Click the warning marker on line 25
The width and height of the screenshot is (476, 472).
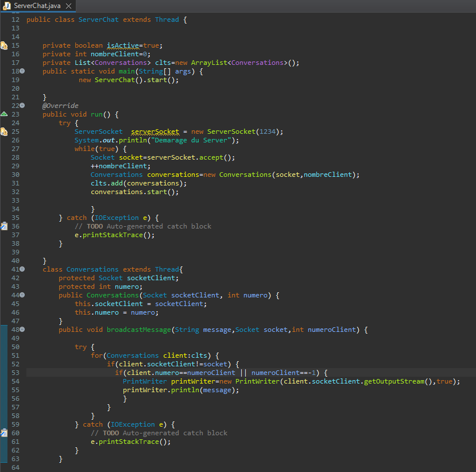point(3,131)
